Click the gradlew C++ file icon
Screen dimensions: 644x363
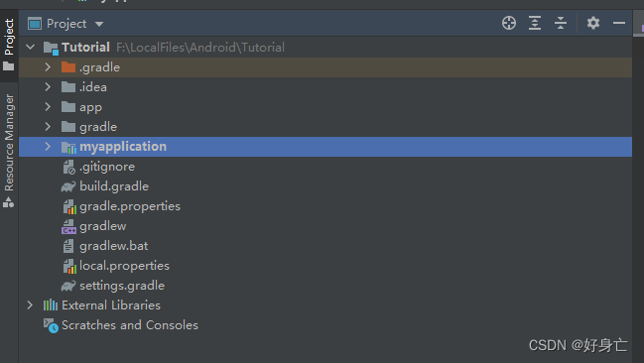[68, 226]
